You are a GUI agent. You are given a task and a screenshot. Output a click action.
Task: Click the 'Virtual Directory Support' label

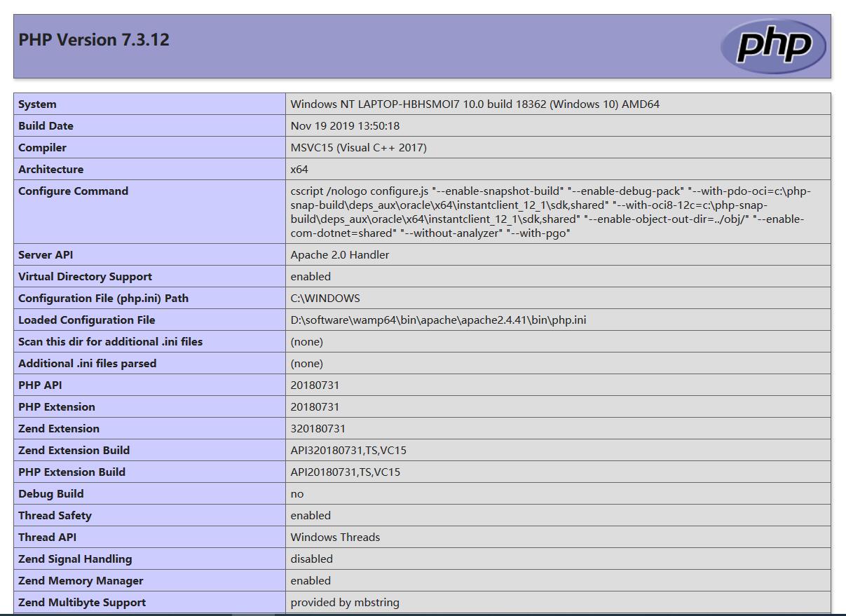(x=85, y=277)
